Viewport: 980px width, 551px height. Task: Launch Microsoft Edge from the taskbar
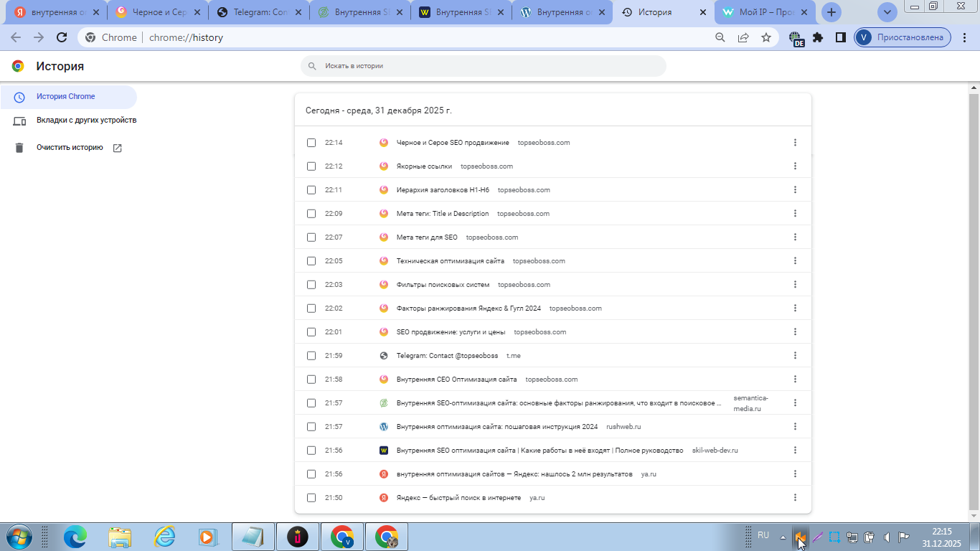[x=75, y=537]
